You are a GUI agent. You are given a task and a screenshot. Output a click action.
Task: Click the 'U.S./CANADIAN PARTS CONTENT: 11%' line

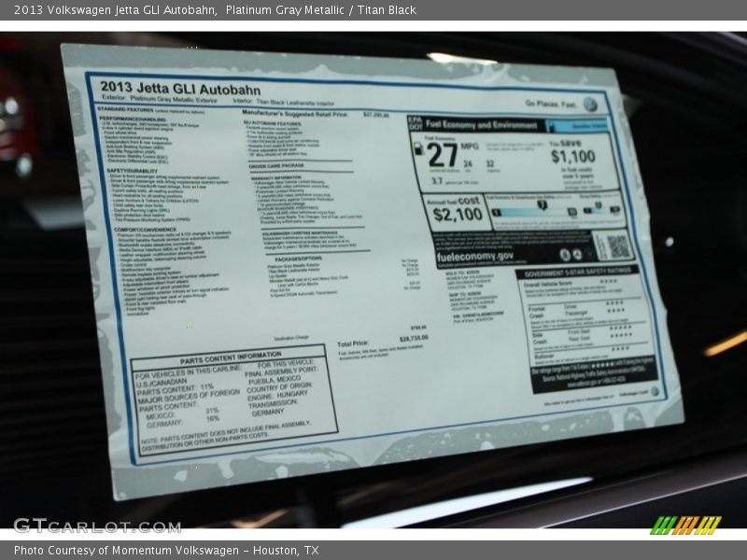pos(175,386)
